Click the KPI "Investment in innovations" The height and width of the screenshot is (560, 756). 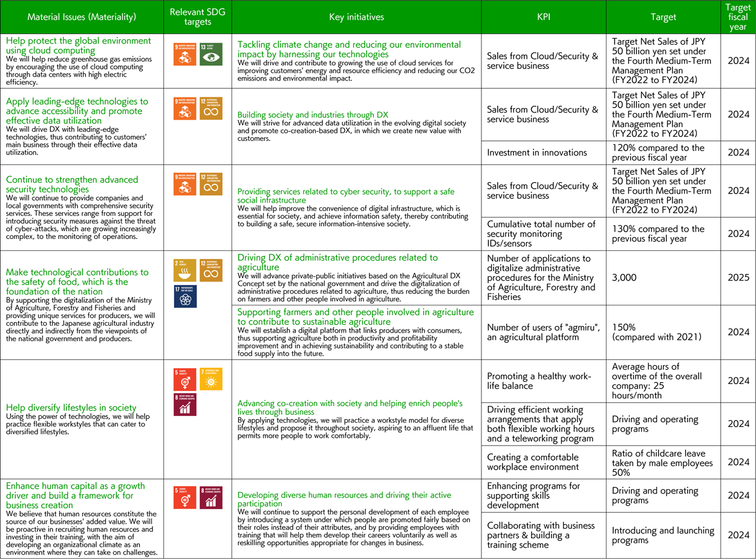(537, 152)
